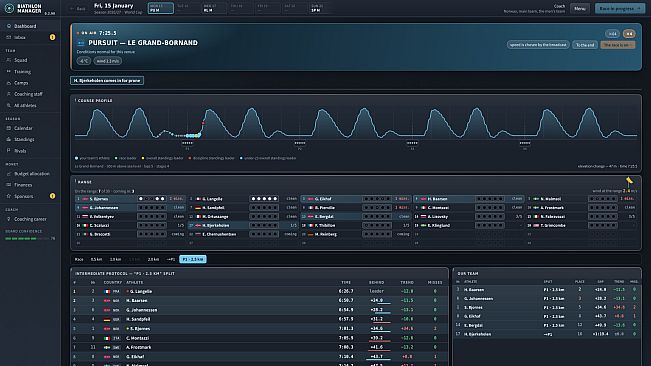Open the Sponsors star icon
The width and height of the screenshot is (651, 366).
point(9,196)
